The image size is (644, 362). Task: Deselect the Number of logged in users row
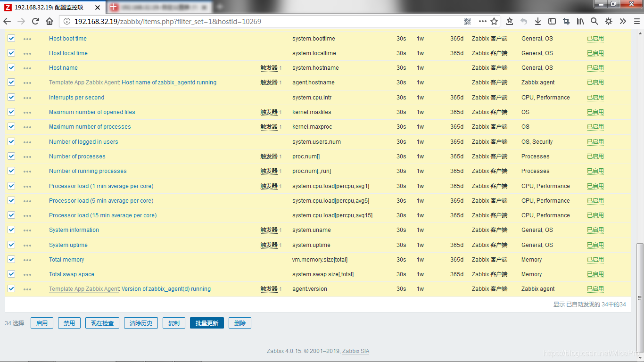[x=11, y=141]
